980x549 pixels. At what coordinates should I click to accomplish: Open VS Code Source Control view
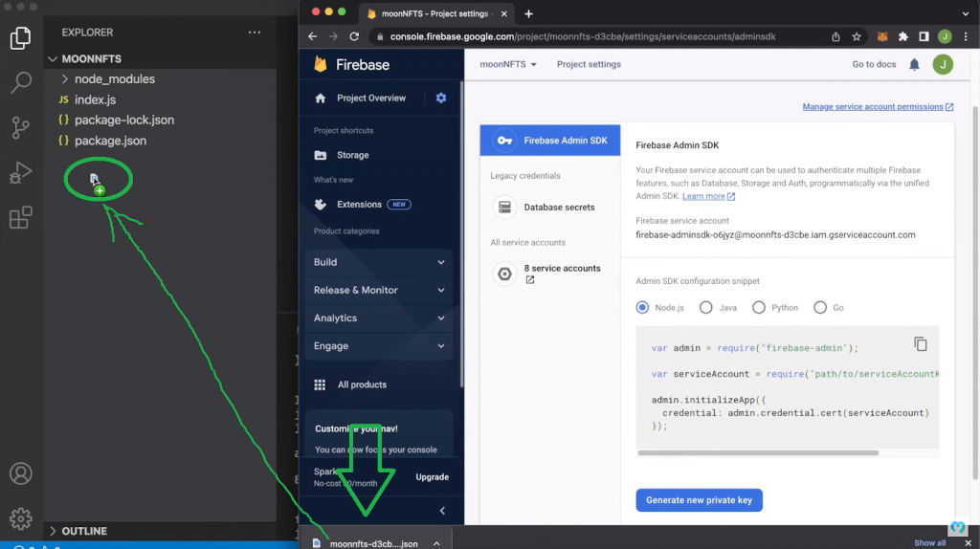click(21, 128)
